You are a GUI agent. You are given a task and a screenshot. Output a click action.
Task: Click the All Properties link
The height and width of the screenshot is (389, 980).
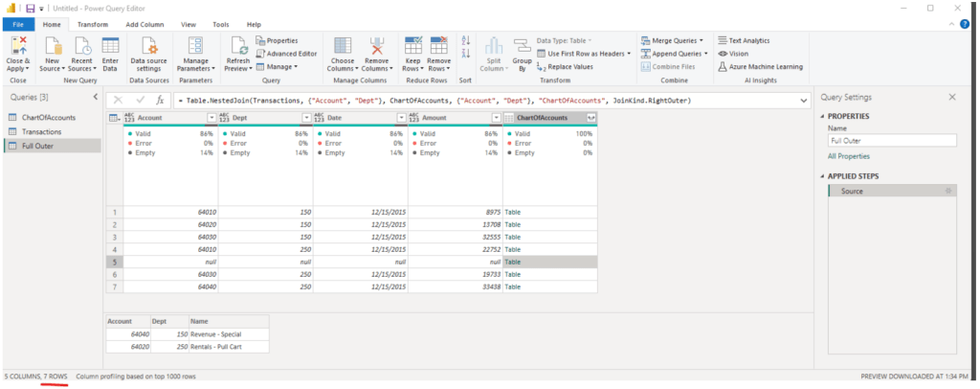point(849,156)
